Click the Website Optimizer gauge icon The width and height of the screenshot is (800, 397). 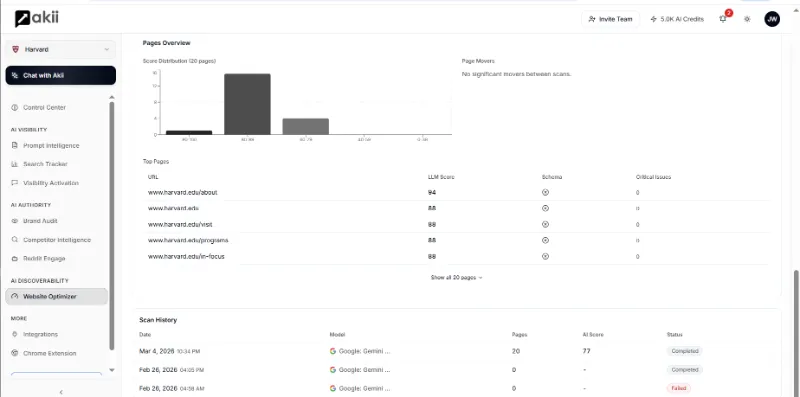[14, 296]
